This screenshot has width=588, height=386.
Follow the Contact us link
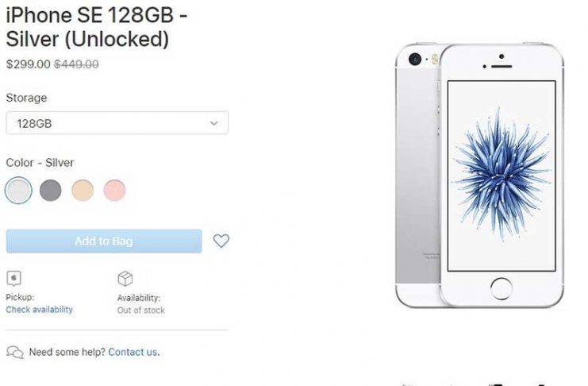coord(134,352)
